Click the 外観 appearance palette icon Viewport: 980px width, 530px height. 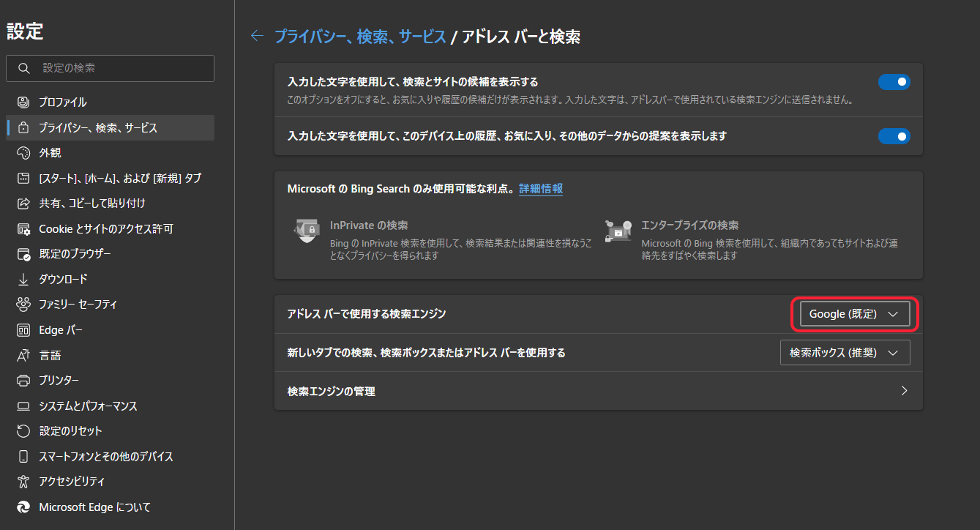23,153
